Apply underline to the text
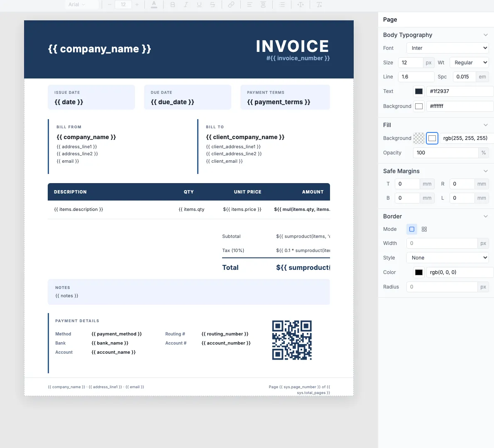Screen dimensions: 494x448 pyautogui.click(x=200, y=5)
